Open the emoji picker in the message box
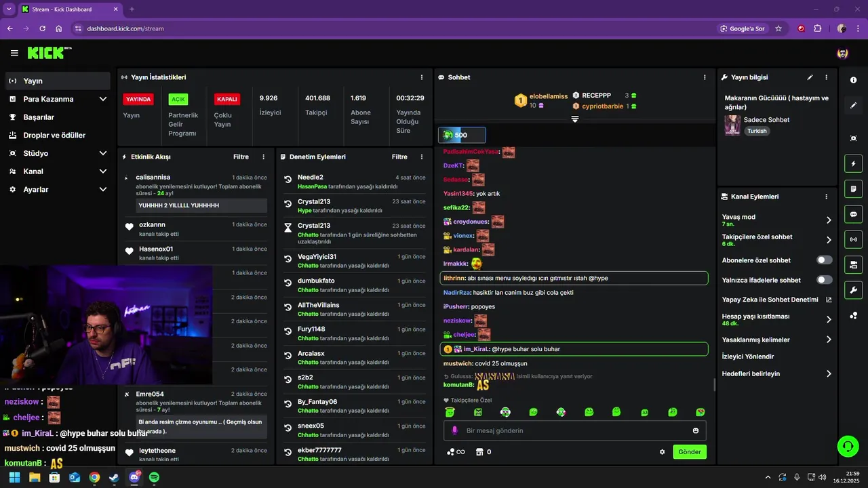Viewport: 868px width, 488px height. [x=696, y=430]
